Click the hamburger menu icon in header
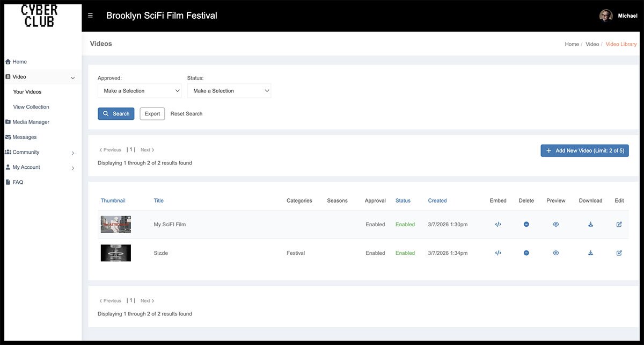This screenshot has width=644, height=345. pyautogui.click(x=90, y=16)
